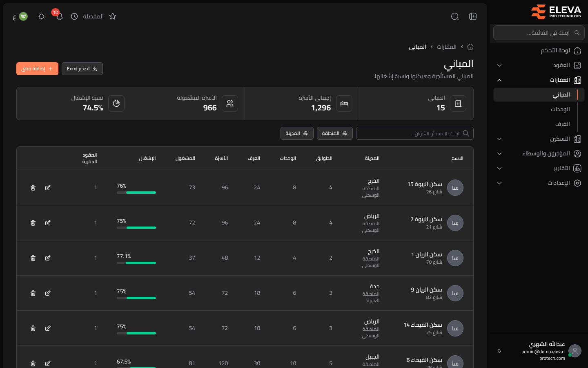Open the user account switcher for عبدالله الشهري
588x368 pixels.
pos(539,351)
